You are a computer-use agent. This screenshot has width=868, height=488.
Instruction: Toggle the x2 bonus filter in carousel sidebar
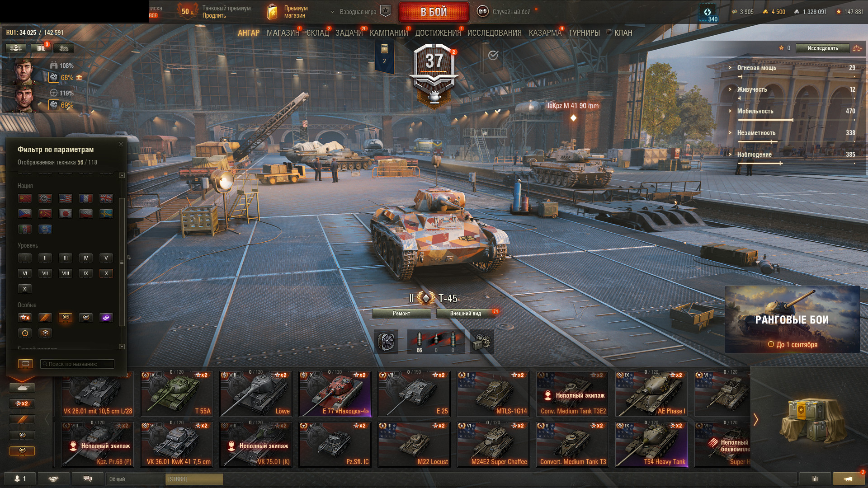tap(22, 404)
